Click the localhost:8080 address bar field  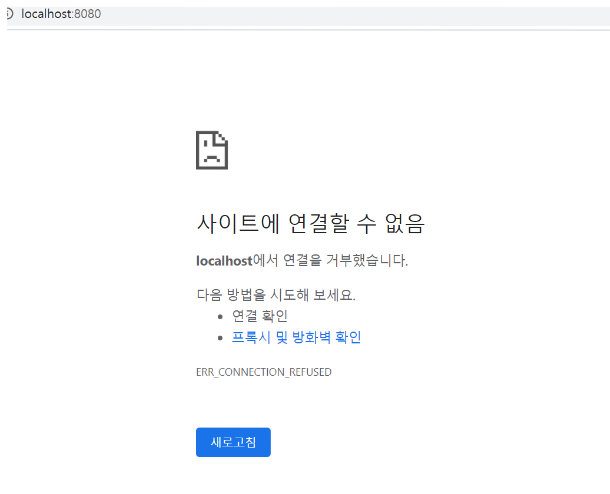click(x=311, y=14)
